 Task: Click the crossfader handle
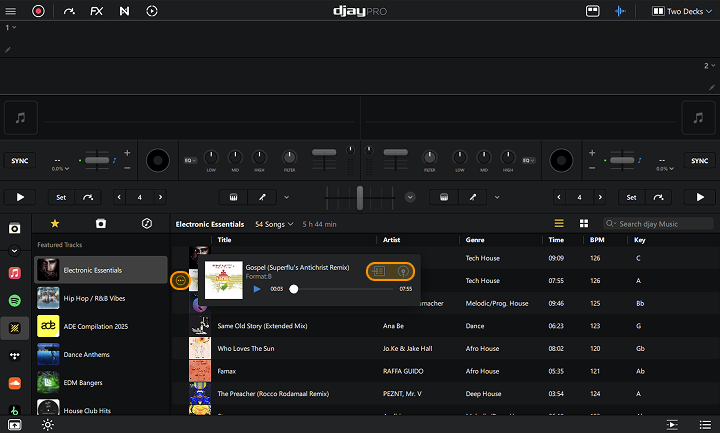(x=360, y=198)
